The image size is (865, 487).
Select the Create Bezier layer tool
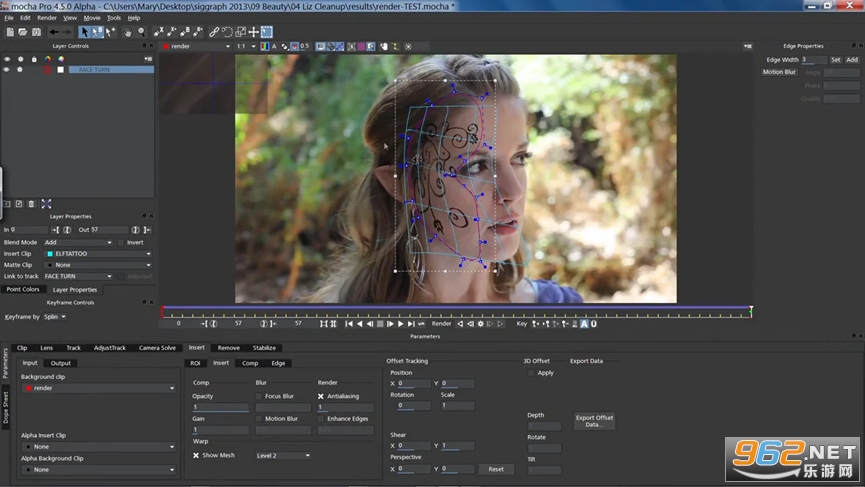(x=185, y=32)
